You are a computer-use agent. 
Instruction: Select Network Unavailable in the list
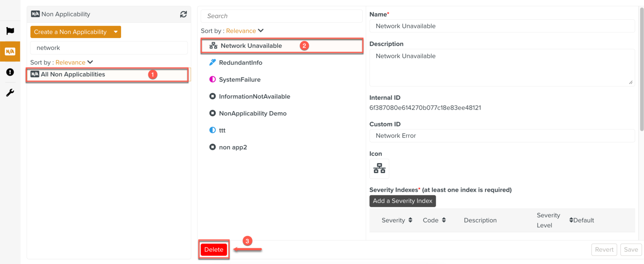click(251, 46)
